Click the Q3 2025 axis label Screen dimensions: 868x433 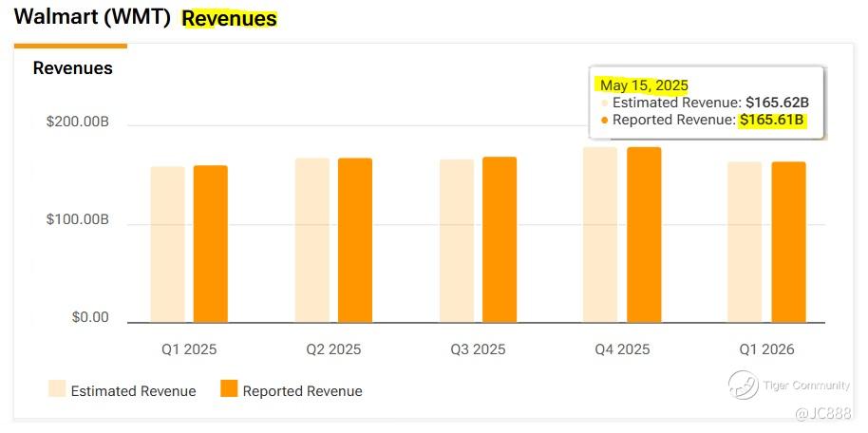point(479,349)
